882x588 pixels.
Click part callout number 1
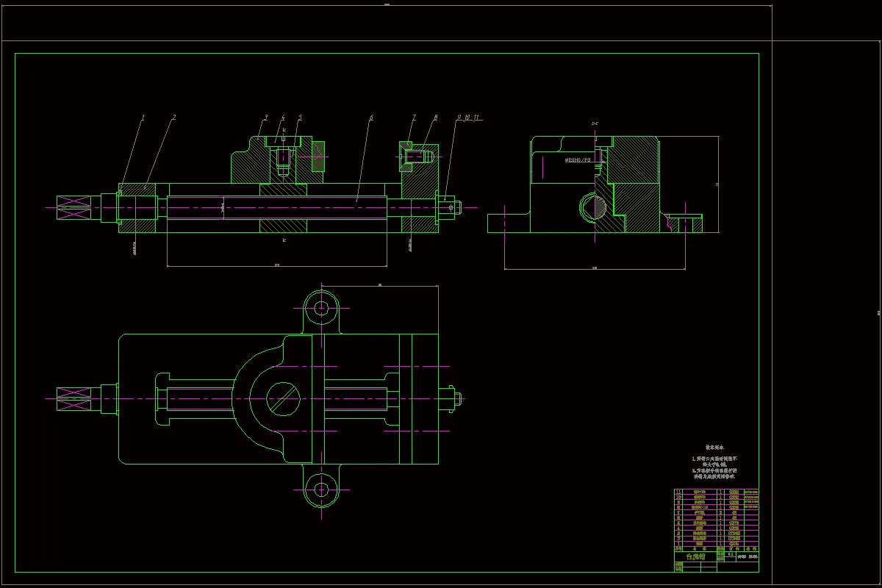(143, 117)
